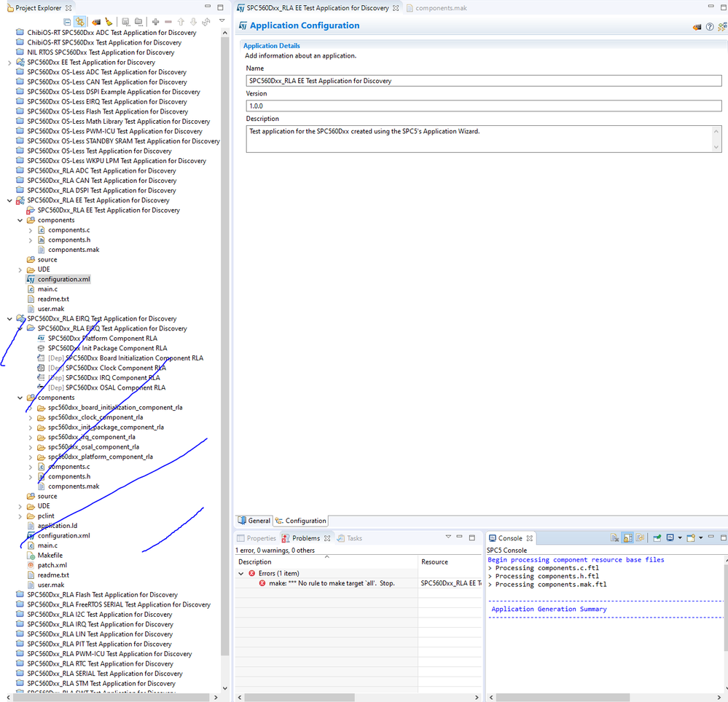Open the Open Console dropdown arrow
728x702 pixels.
(x=700, y=537)
